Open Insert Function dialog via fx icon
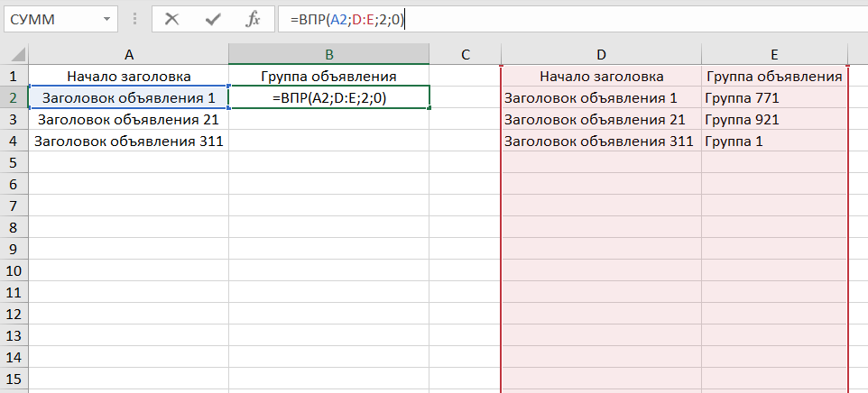This screenshot has width=868, height=393. tap(254, 18)
